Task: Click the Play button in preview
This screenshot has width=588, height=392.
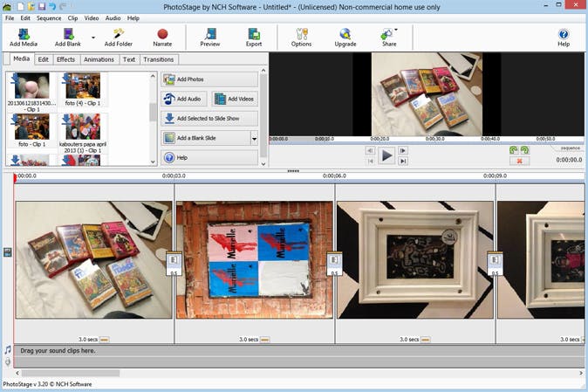Action: pos(386,155)
